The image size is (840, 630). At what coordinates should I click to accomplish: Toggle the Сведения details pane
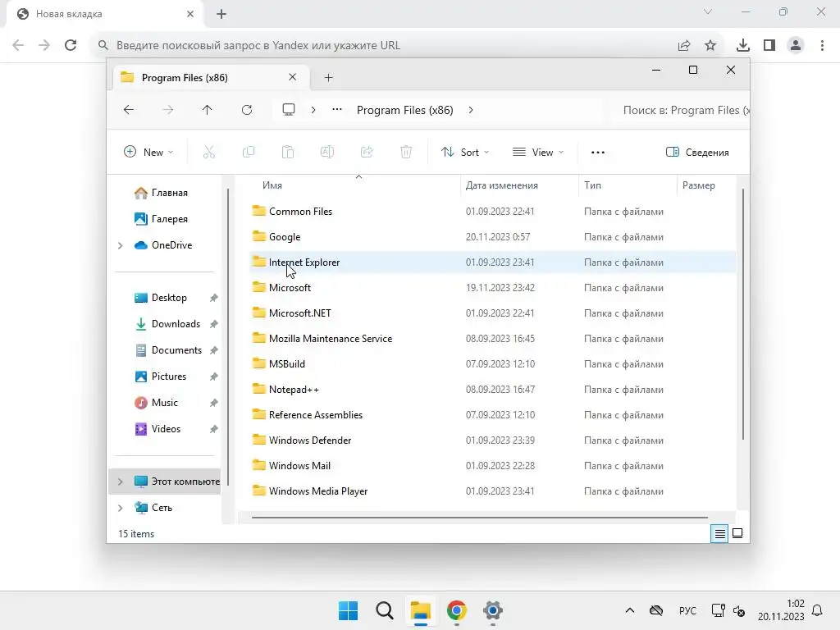(697, 152)
